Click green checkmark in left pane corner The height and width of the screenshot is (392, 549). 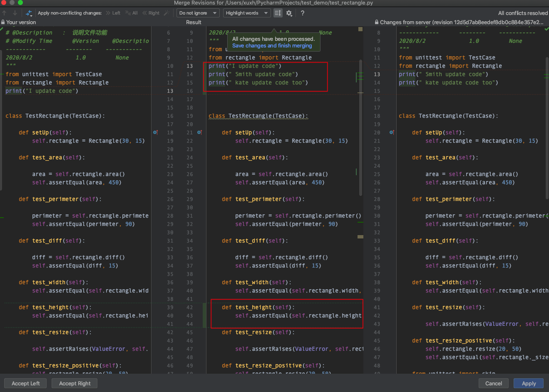point(2,29)
